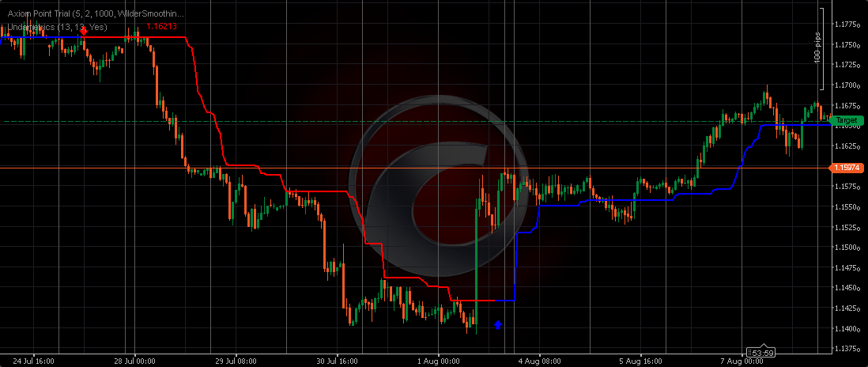Click the 53:59 candle countdown timer
The height and width of the screenshot is (367, 868).
(760, 353)
